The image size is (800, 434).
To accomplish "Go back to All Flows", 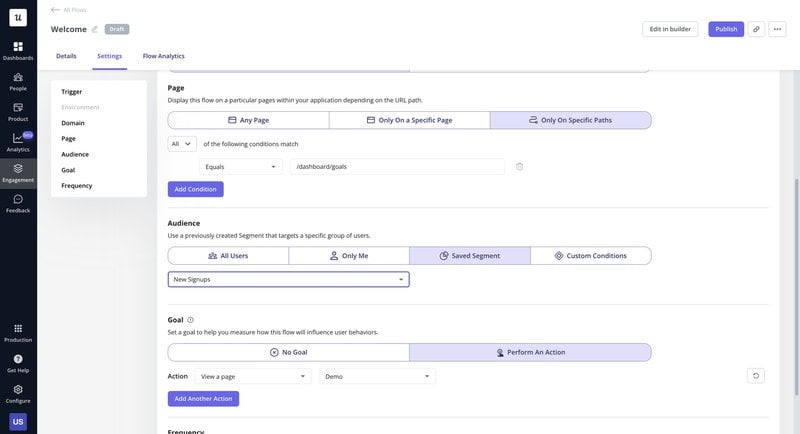I will tap(69, 10).
